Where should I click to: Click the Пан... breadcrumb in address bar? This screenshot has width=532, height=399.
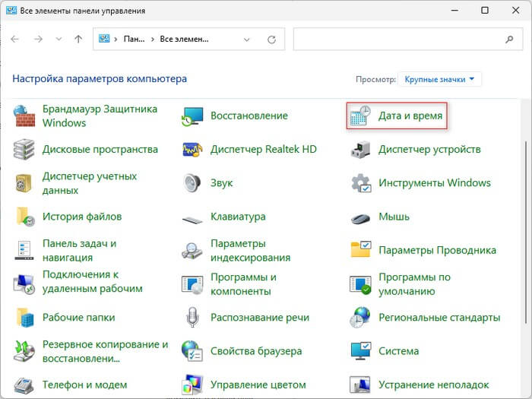[134, 40]
